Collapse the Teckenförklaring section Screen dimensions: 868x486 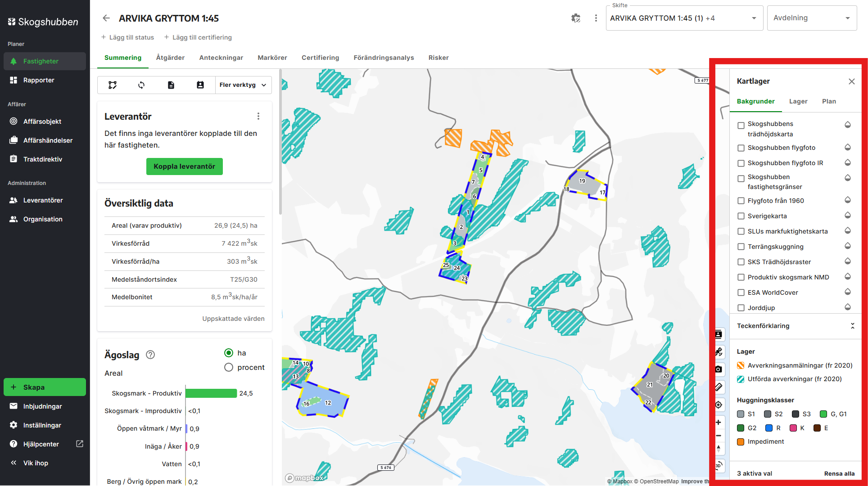(852, 326)
